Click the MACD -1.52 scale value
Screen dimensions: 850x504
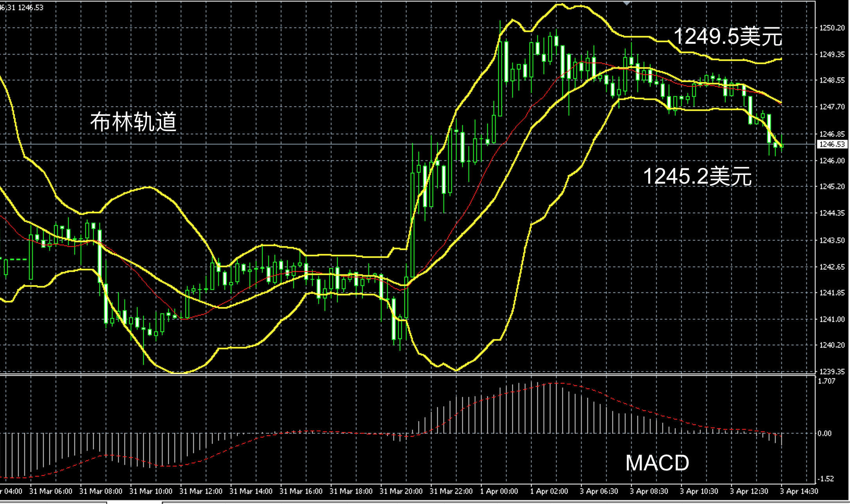(825, 479)
